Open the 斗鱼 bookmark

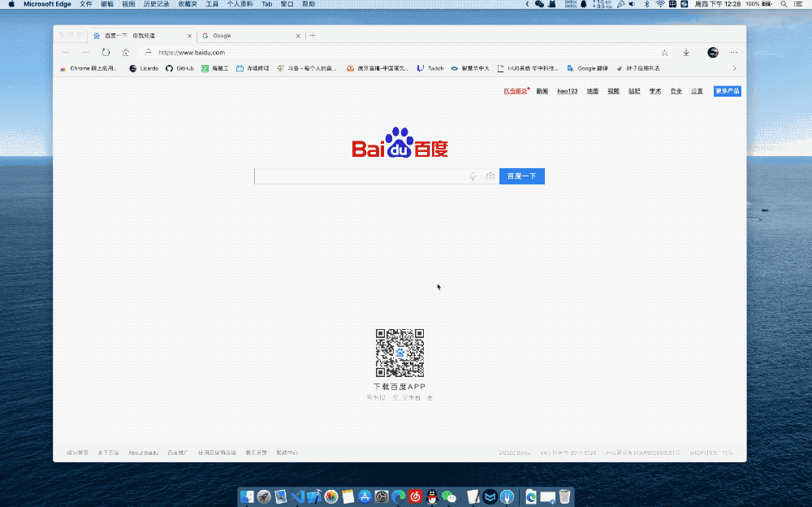[307, 68]
